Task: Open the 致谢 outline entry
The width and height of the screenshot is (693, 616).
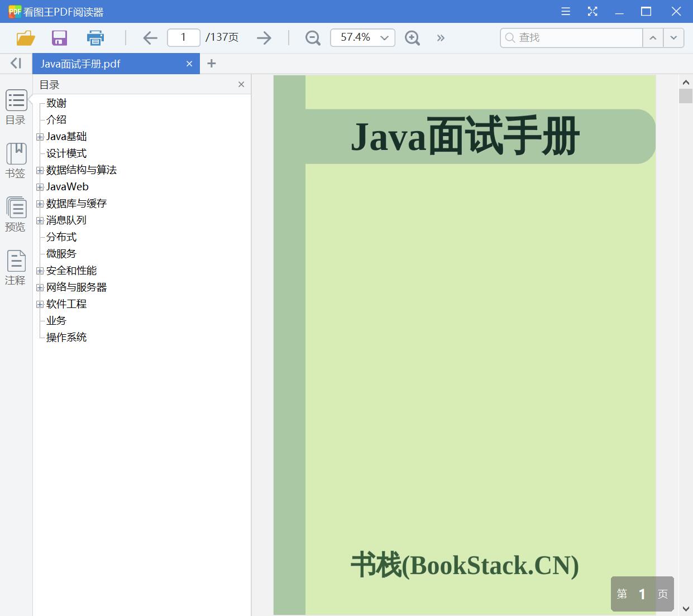Action: tap(56, 103)
